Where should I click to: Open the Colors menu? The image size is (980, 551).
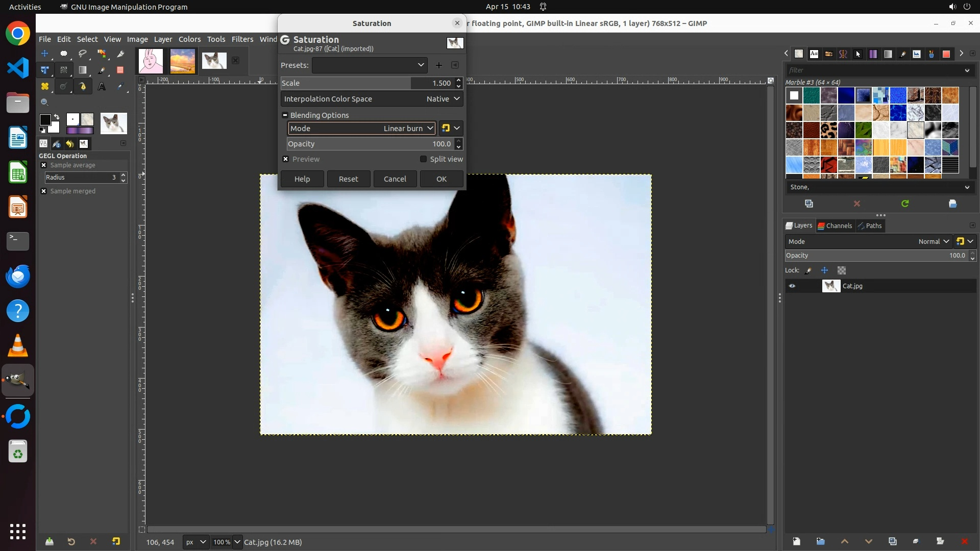tap(189, 39)
